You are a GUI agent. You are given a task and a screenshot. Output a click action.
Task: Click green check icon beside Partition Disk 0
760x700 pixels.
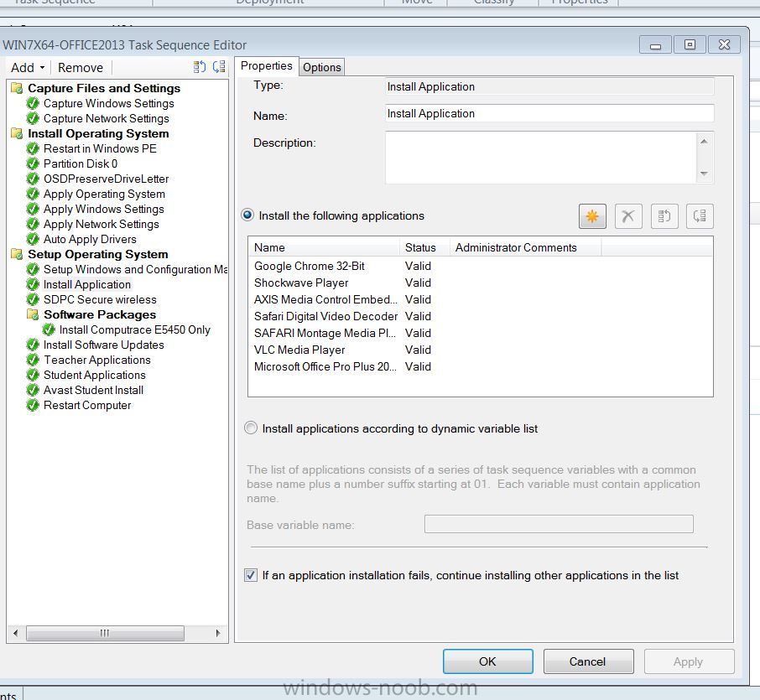point(33,163)
